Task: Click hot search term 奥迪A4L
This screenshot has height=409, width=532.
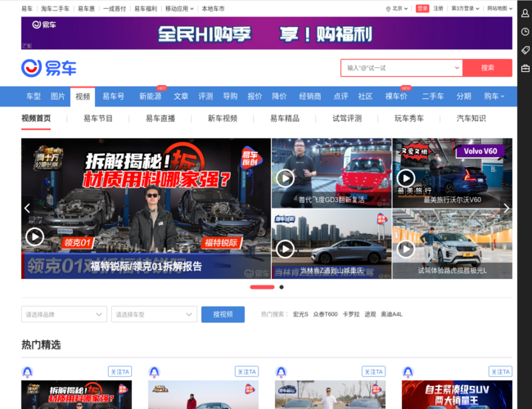Action: (391, 314)
